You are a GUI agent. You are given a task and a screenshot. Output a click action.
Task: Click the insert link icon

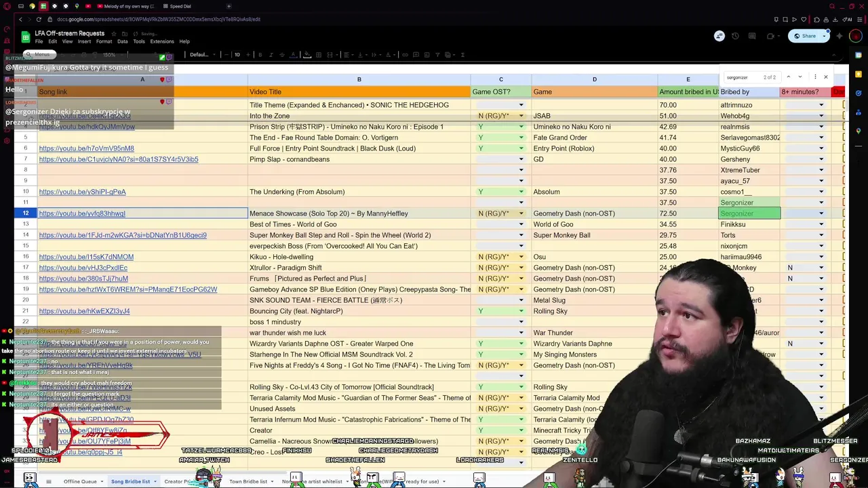[x=406, y=55]
